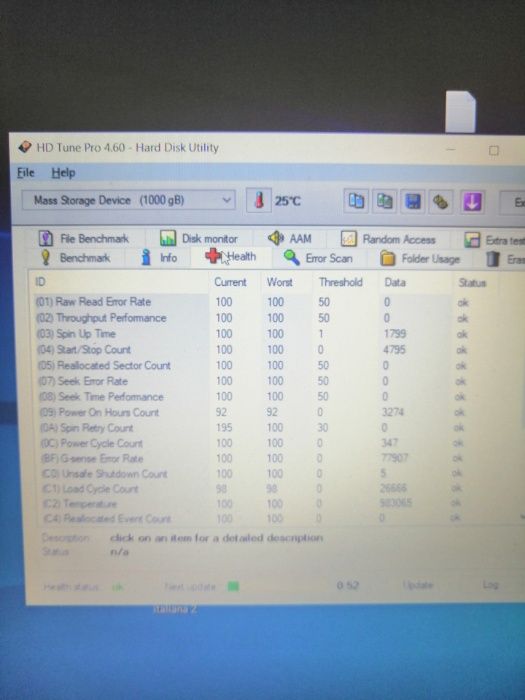
Task: Switch to the Error Scan tab
Action: pyautogui.click(x=318, y=258)
